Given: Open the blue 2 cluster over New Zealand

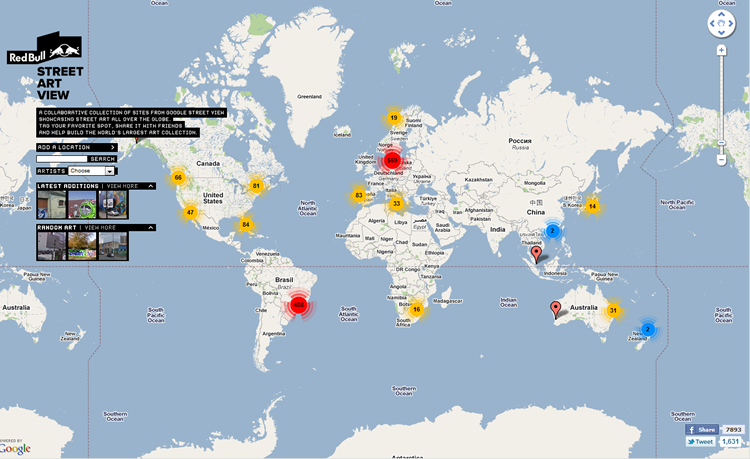Looking at the screenshot, I should pyautogui.click(x=648, y=329).
